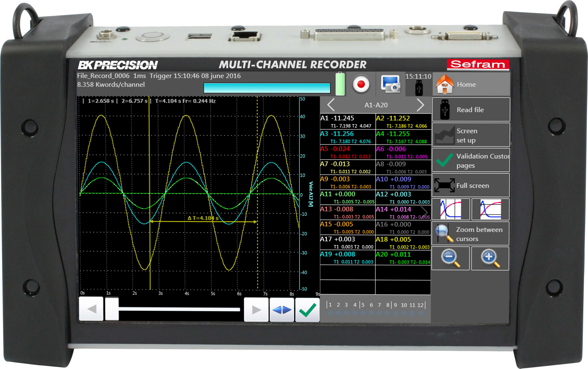The image size is (588, 369).
Task: Select channel A8 -0.009 cell
Action: click(x=403, y=167)
